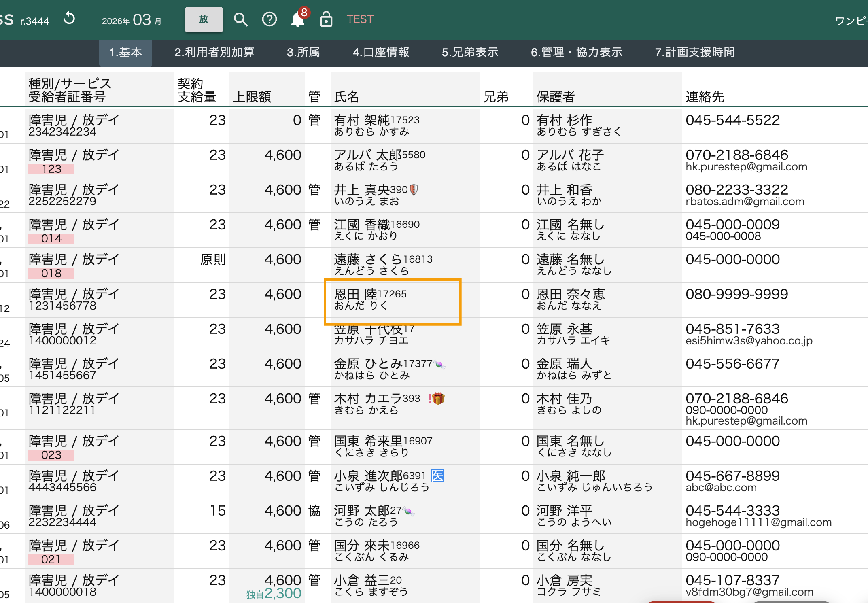Viewport: 868px width, 603px height.
Task: Open the 2026年03月 month selector
Action: tap(132, 20)
